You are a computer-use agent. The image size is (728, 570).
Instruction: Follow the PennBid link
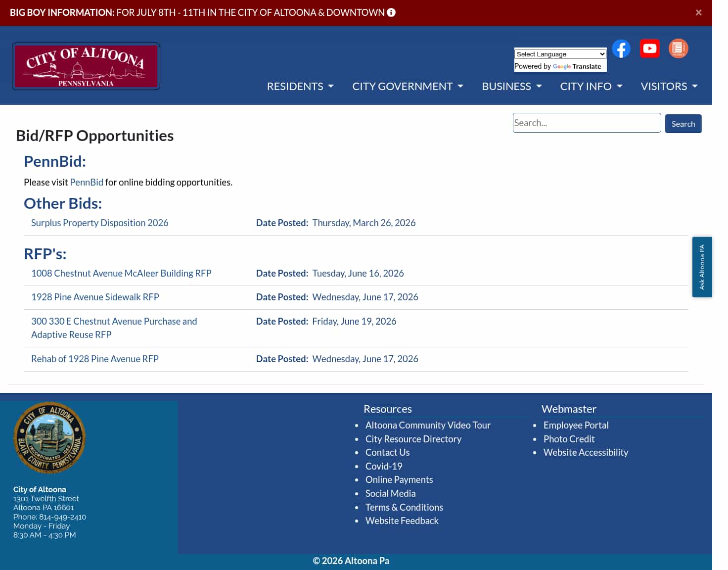point(87,182)
